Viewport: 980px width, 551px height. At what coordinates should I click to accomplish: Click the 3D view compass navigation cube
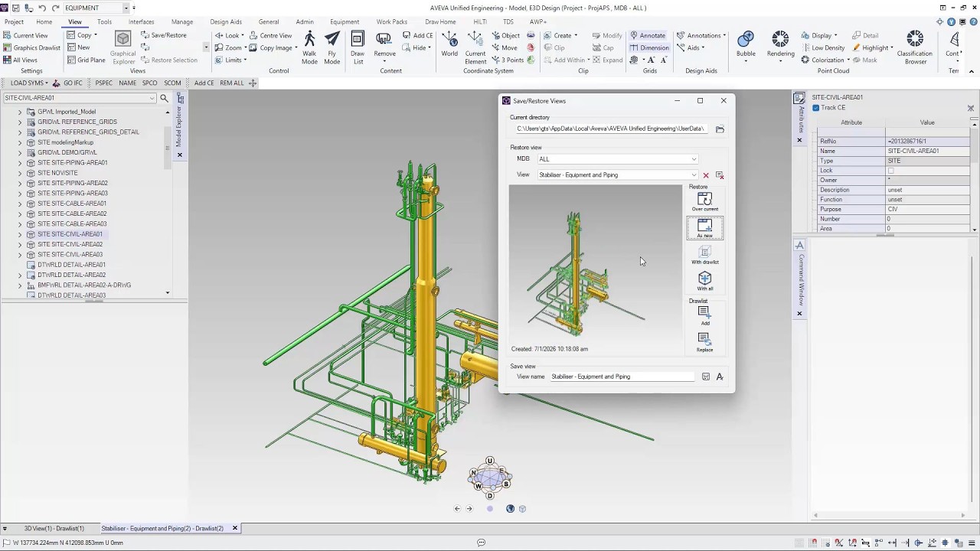(490, 478)
